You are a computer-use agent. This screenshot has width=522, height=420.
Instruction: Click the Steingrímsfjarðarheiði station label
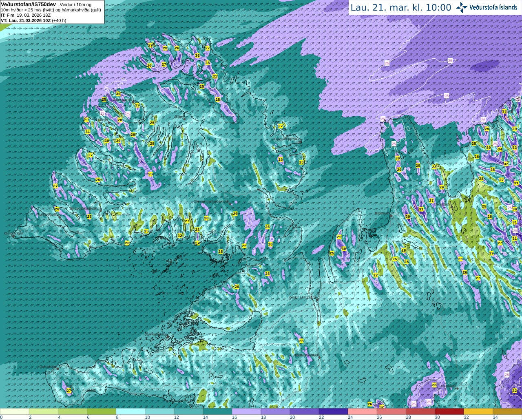point(211,201)
